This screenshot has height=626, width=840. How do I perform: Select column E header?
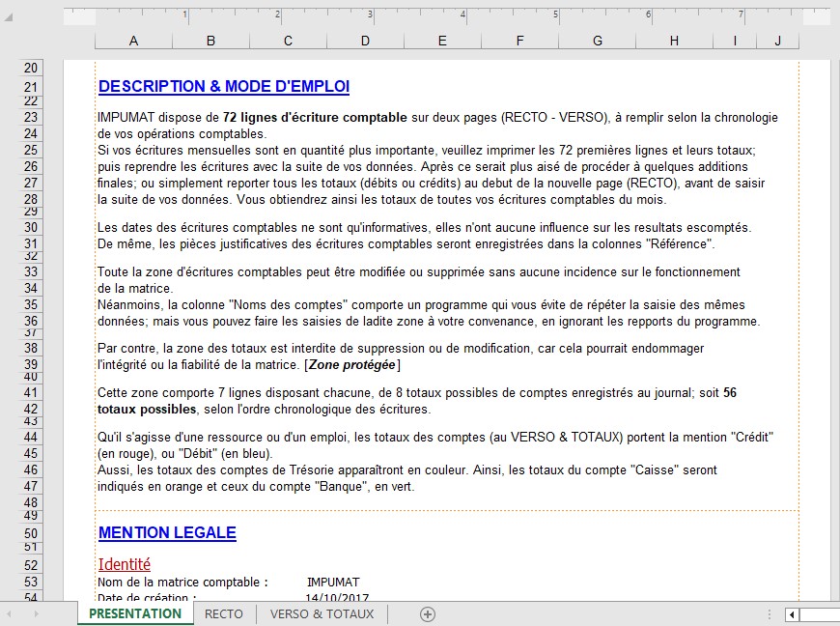point(442,41)
